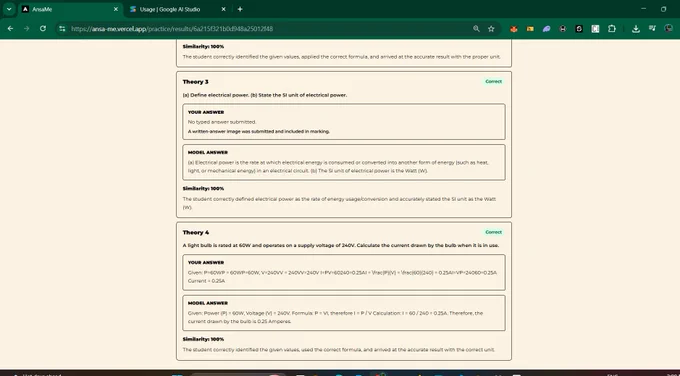Screen dimensions: 680x376
Task: Reload the results page
Action: [42, 29]
